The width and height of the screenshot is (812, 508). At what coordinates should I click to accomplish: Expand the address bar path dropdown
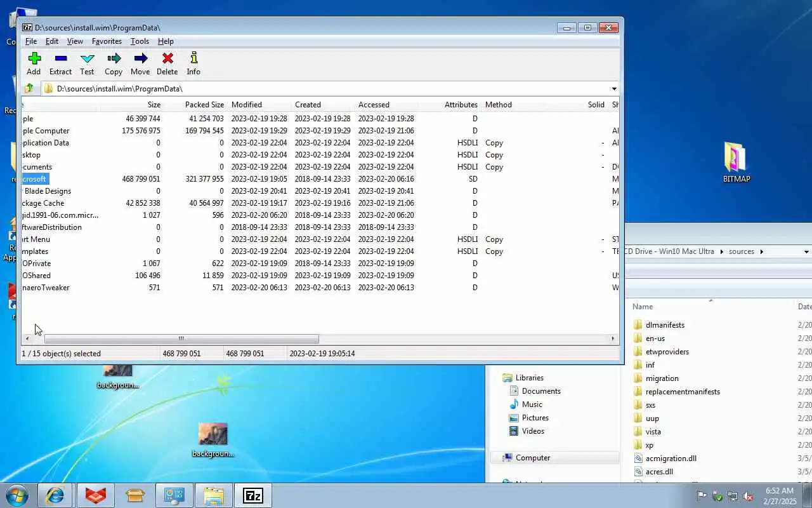614,89
